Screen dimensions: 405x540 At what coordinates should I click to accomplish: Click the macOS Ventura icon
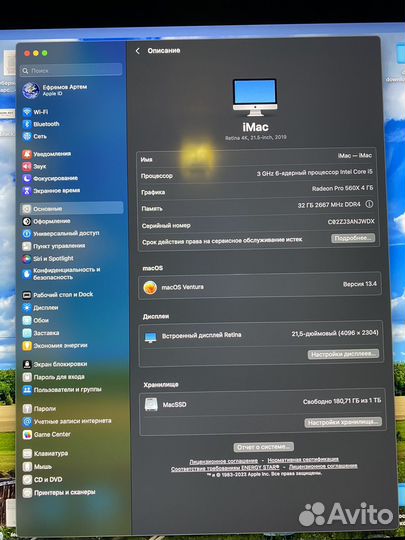[150, 287]
